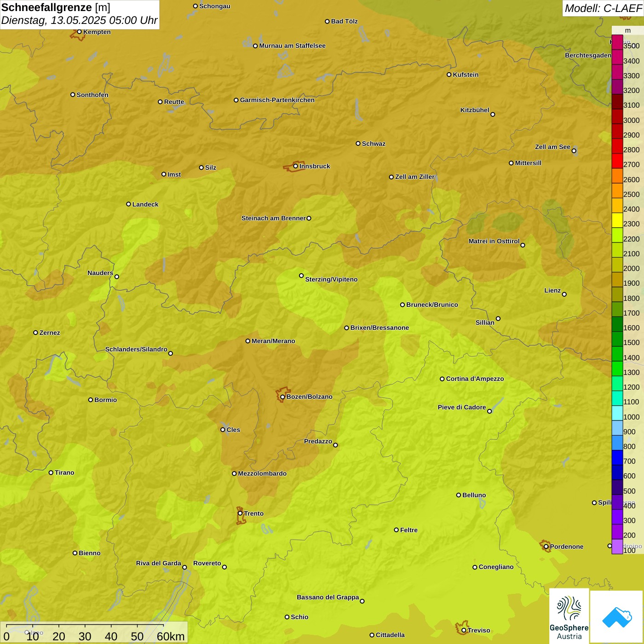Click the Meran/Merano label
Viewport: 644px width, 644px height.
tap(273, 341)
